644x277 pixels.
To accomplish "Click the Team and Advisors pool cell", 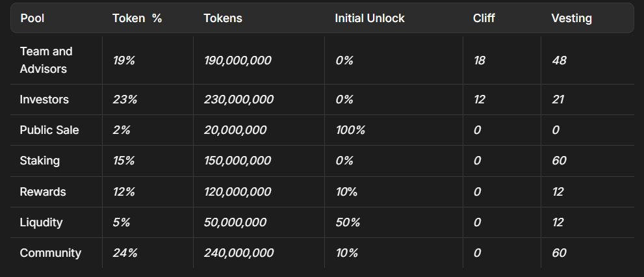I will [x=46, y=60].
